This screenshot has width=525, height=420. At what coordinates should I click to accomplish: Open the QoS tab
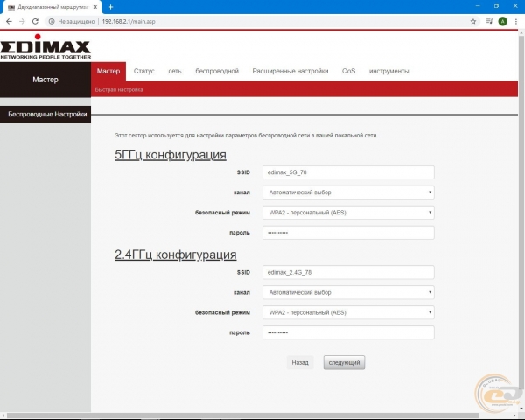click(348, 71)
